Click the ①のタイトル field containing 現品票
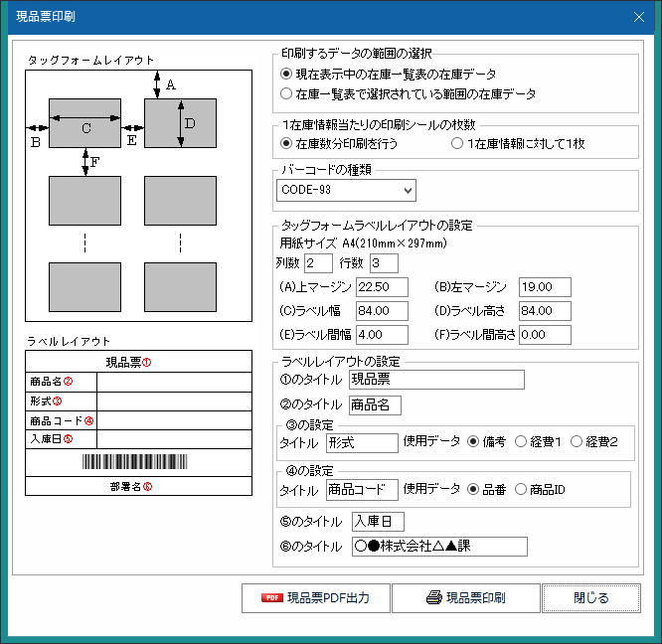The image size is (662, 644). [x=436, y=380]
